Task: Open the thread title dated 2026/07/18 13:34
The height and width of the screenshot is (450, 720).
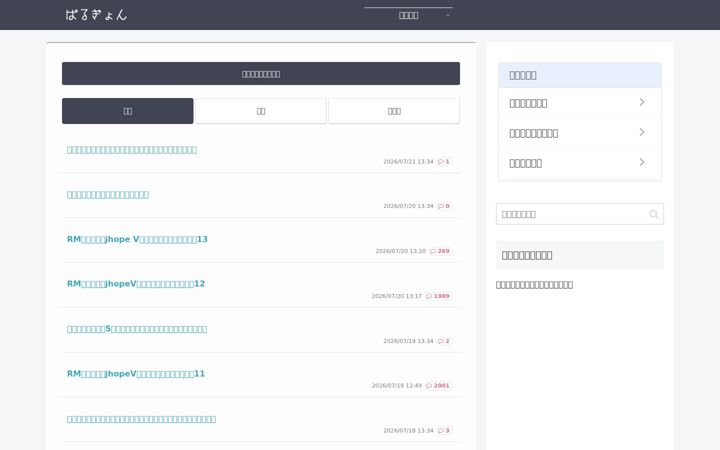Action: coord(141,419)
